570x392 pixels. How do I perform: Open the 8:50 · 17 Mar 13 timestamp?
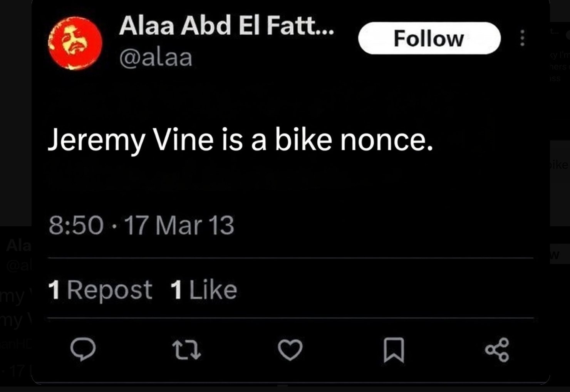click(x=141, y=225)
